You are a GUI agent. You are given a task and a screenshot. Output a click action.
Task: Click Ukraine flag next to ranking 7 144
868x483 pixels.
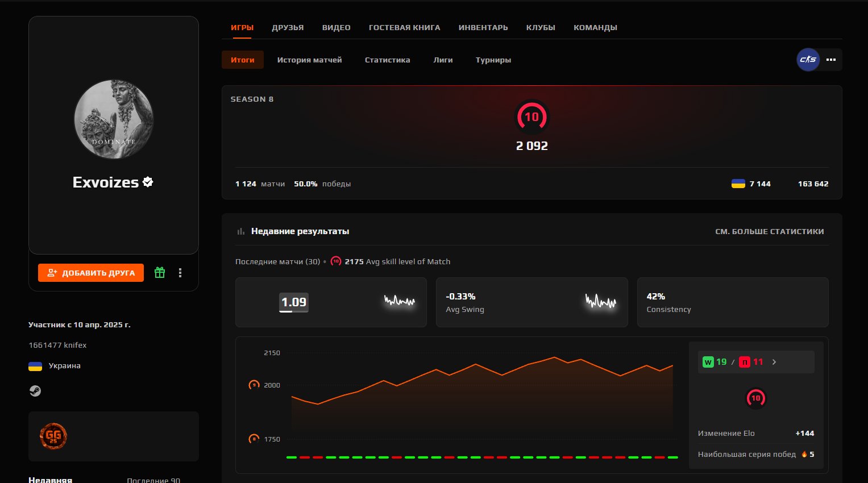(738, 184)
